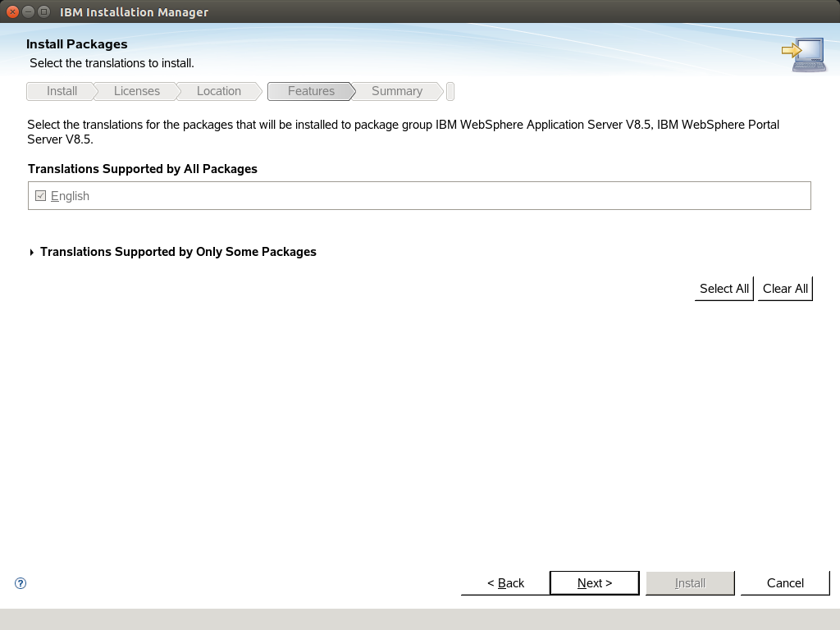Select the Features wizard step
840x630 pixels.
point(311,91)
